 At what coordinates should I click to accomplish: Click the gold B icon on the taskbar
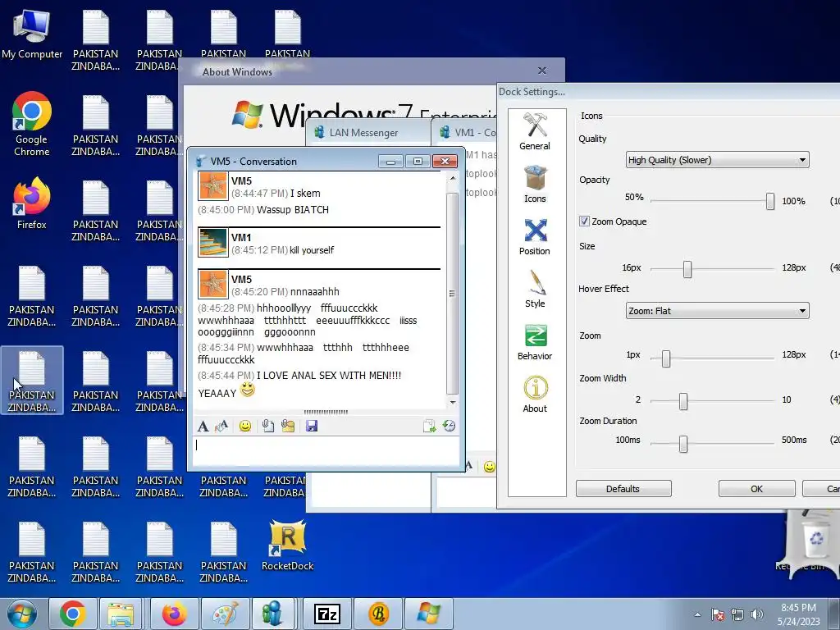pyautogui.click(x=378, y=614)
